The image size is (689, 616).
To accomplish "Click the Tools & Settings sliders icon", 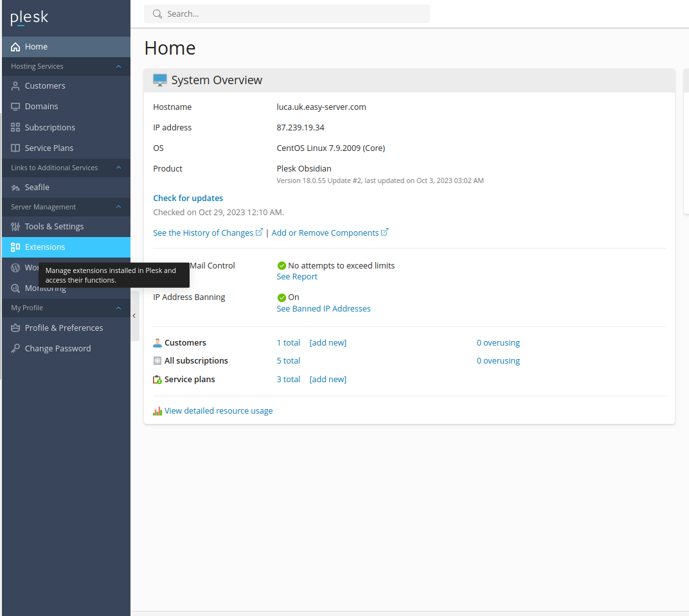I will [x=15, y=227].
